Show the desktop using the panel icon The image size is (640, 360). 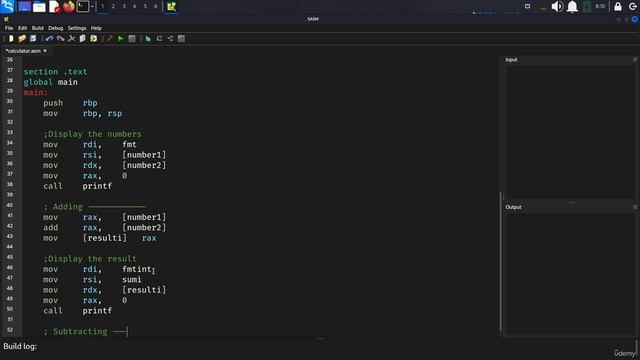click(24, 6)
